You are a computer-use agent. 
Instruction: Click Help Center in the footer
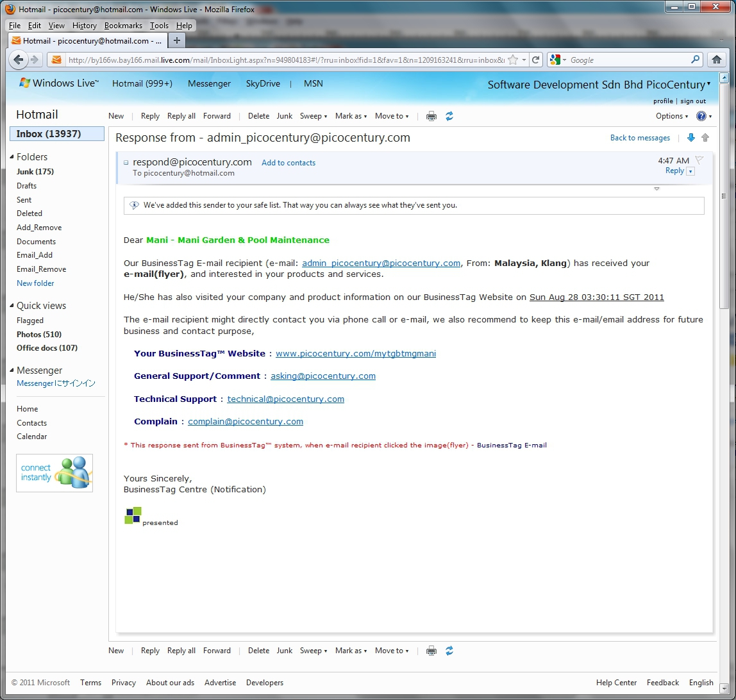[616, 683]
